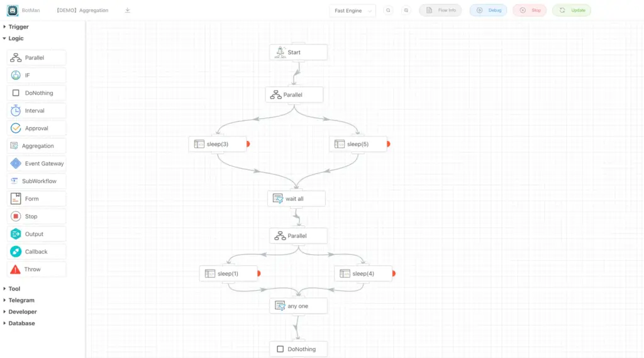Pick the Throw warning component
Viewport: 644px width, 358px height.
[36, 269]
